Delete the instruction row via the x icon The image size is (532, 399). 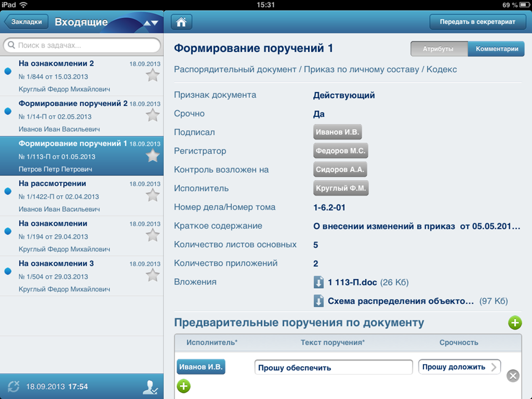click(513, 375)
